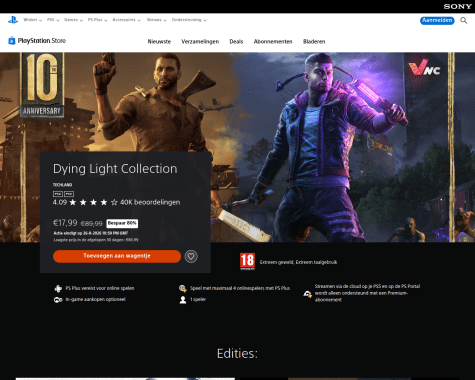Image resolution: width=475 pixels, height=380 pixels.
Task: Click Extreem geweld, Extreem taalgebruik descriptor
Action: pos(298,262)
